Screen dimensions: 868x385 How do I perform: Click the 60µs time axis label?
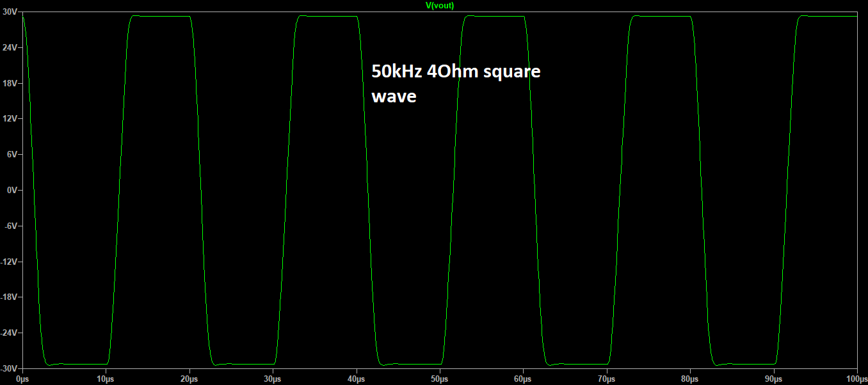tap(524, 380)
